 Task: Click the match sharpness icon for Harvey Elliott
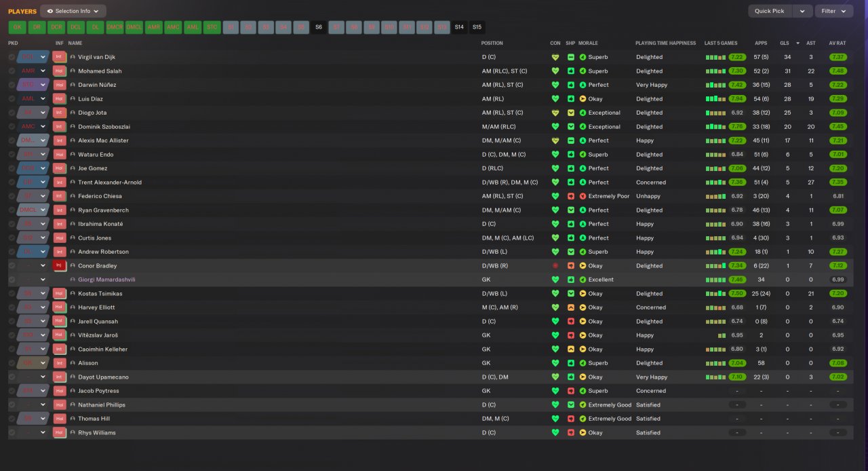click(x=571, y=307)
